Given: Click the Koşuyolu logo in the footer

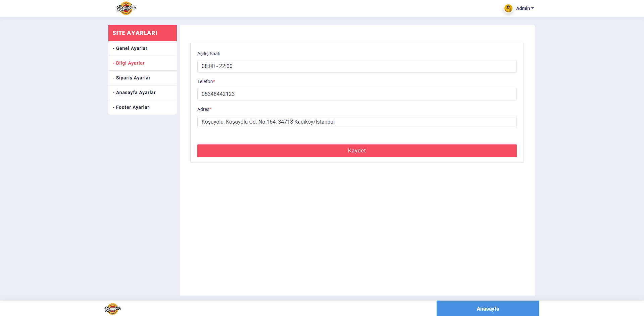Looking at the screenshot, I should pyautogui.click(x=113, y=309).
